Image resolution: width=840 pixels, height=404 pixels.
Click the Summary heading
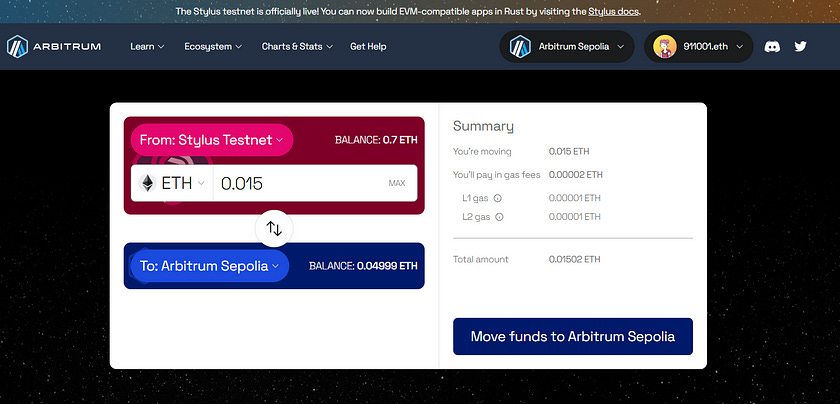pyautogui.click(x=483, y=126)
